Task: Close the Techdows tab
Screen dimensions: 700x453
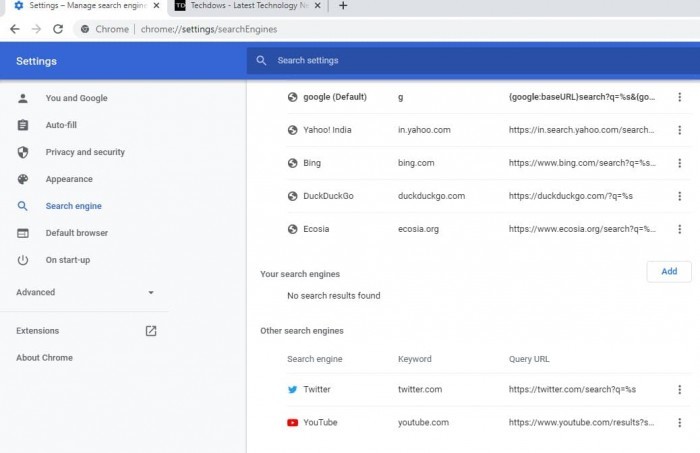Action: tap(317, 6)
